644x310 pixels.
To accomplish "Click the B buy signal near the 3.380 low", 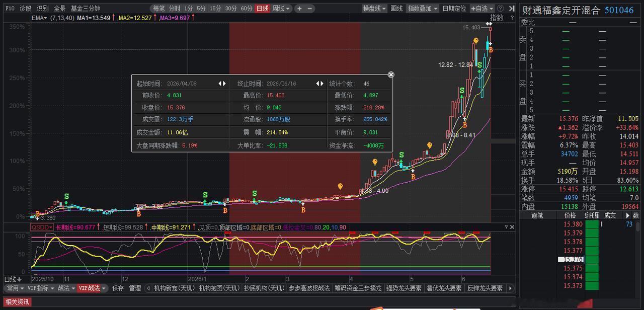I will click(37, 214).
